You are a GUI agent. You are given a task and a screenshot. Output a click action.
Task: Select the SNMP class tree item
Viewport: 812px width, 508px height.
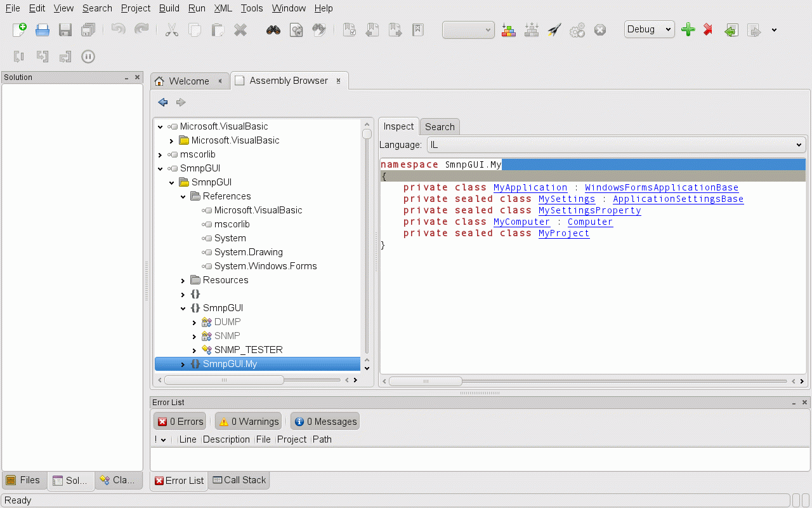coord(227,336)
